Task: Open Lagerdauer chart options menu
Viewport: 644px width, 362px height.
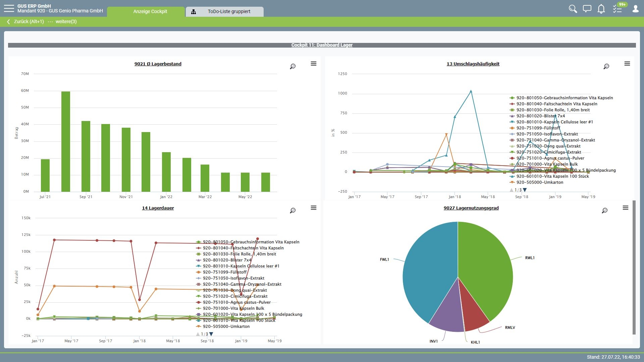Action: tap(313, 208)
